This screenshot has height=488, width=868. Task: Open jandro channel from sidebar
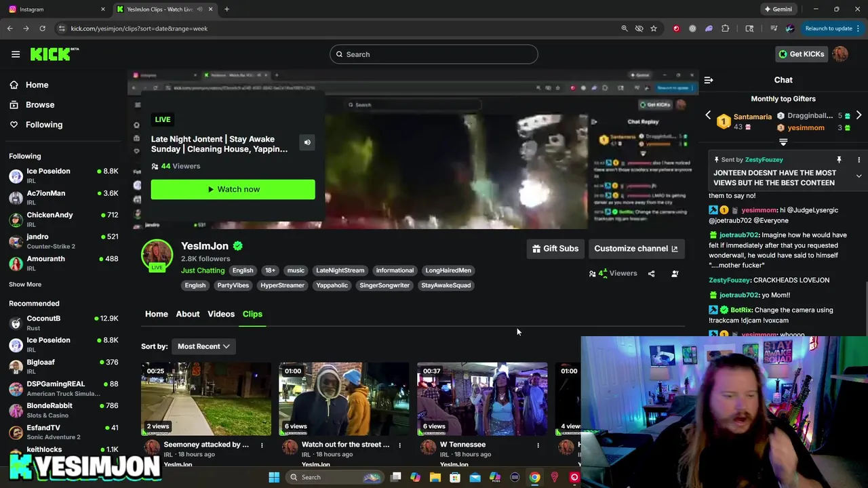[64, 241]
